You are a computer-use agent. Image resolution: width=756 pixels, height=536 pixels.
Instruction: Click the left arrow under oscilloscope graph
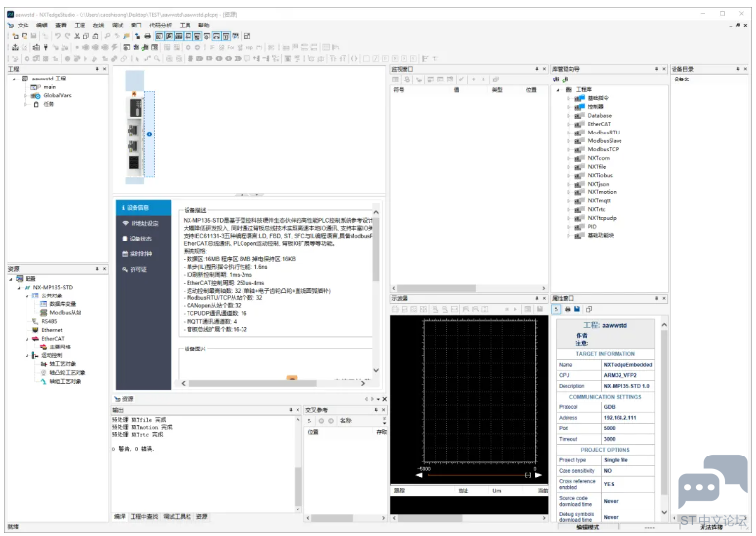tap(419, 475)
